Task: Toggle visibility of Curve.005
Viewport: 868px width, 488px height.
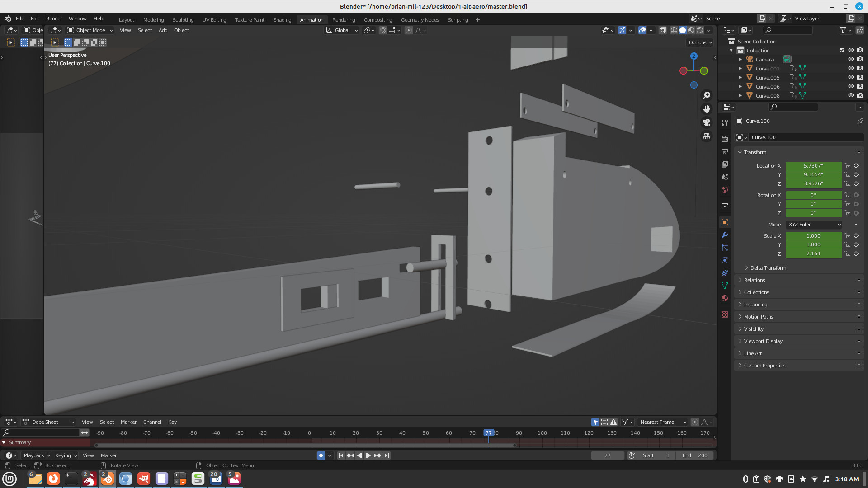Action: (x=851, y=77)
